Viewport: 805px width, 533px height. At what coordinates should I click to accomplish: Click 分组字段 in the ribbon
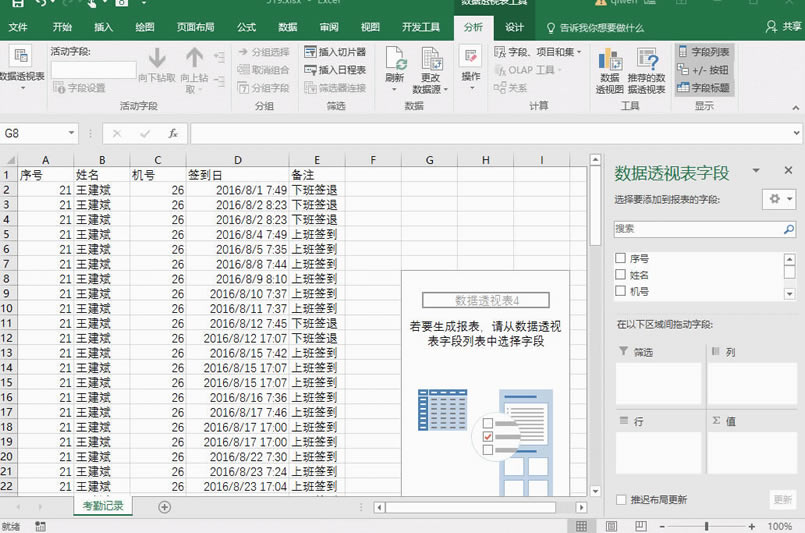coord(264,88)
